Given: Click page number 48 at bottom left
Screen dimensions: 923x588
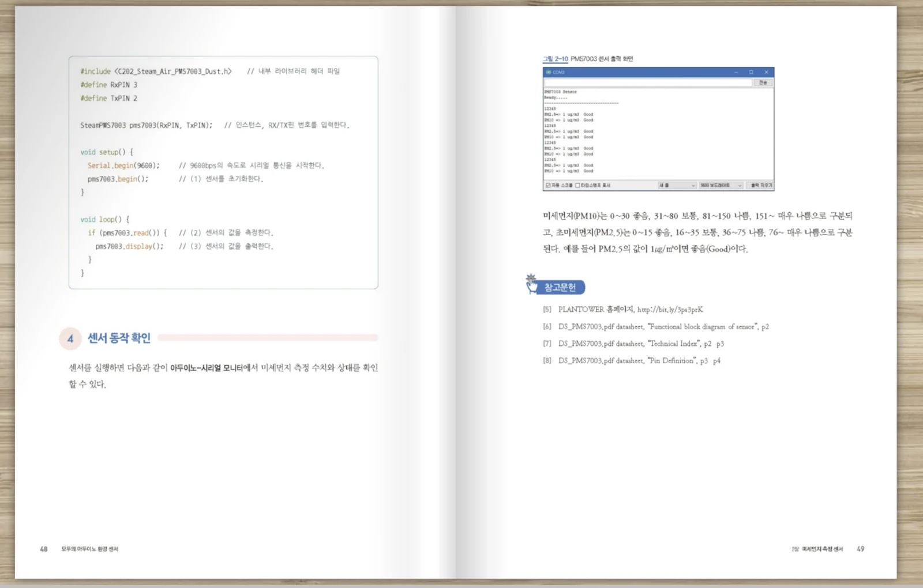Looking at the screenshot, I should click(x=44, y=549).
